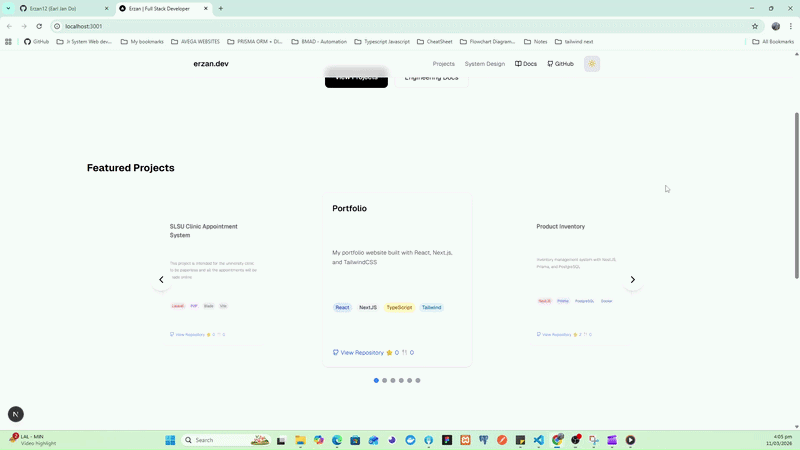Select the sixth carousel dot
Screen dimensions: 800x450
[418, 381]
